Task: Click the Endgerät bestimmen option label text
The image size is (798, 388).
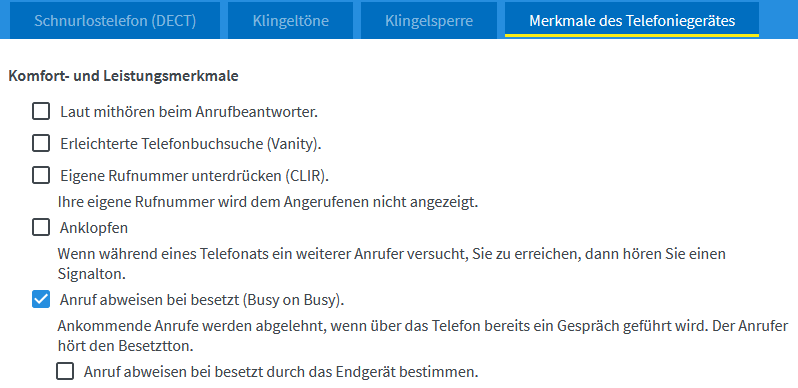Action: point(281,372)
